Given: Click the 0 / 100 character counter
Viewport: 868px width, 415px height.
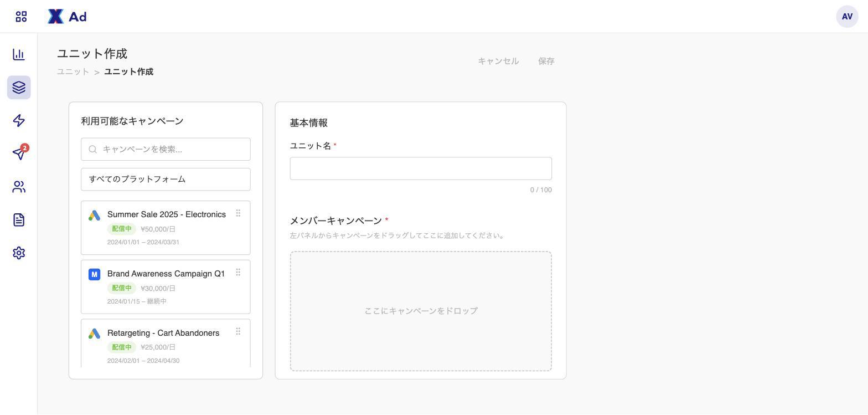Looking at the screenshot, I should point(541,190).
